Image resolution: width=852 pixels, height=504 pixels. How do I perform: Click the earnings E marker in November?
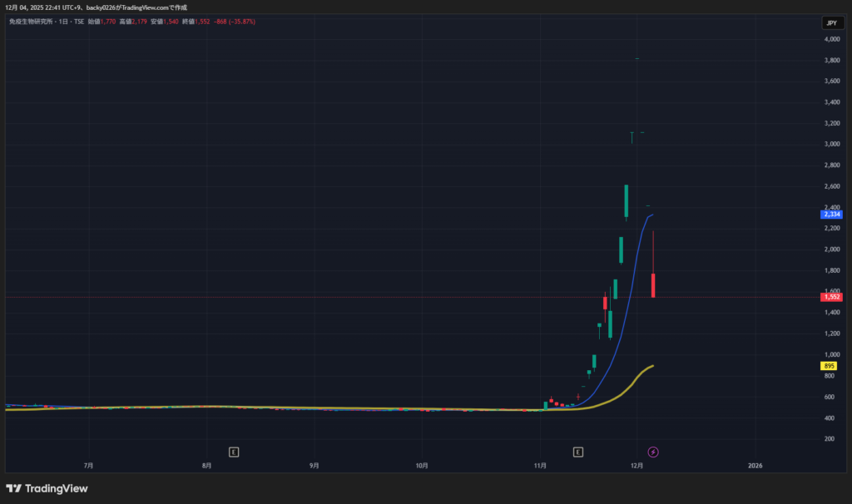(578, 452)
